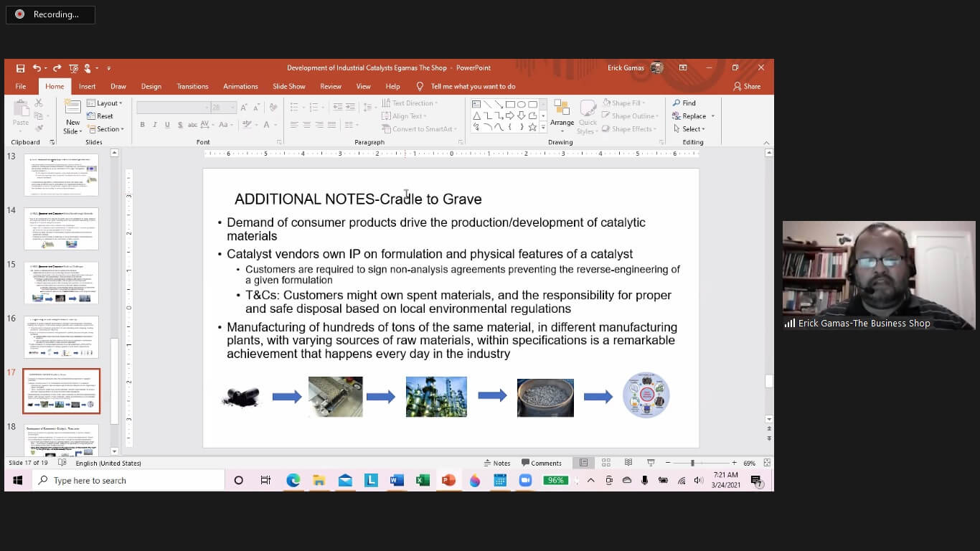Click the Find magnifier icon
The width and height of the screenshot is (980, 551).
pos(677,103)
